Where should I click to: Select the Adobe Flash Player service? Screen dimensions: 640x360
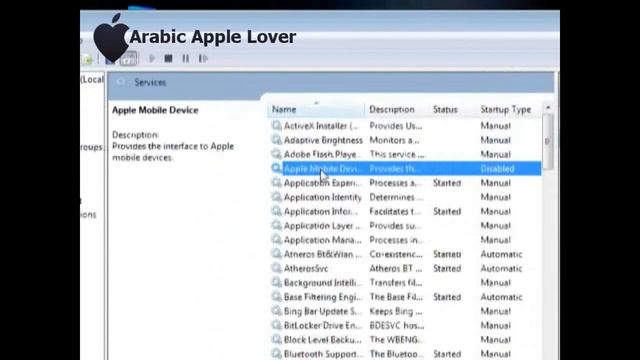(x=405, y=154)
